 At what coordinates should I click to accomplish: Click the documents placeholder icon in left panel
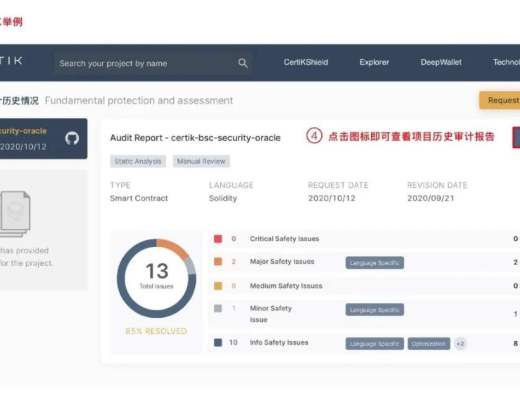tap(15, 214)
